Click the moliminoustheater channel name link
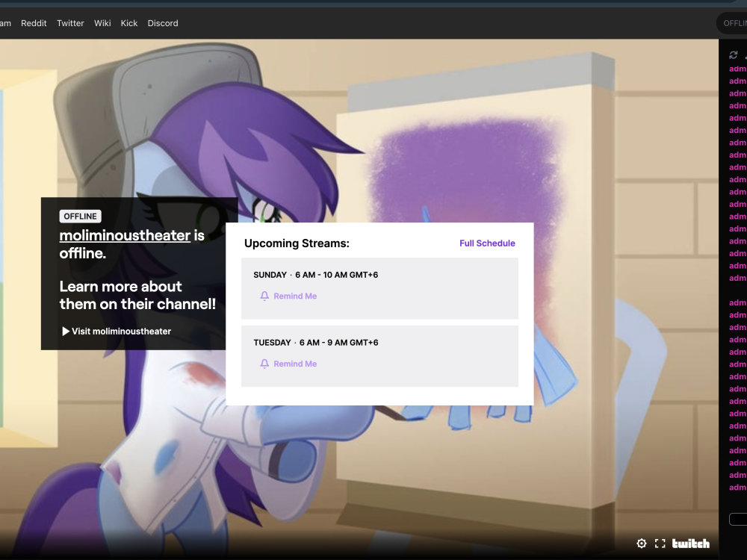747x560 pixels. pos(125,235)
